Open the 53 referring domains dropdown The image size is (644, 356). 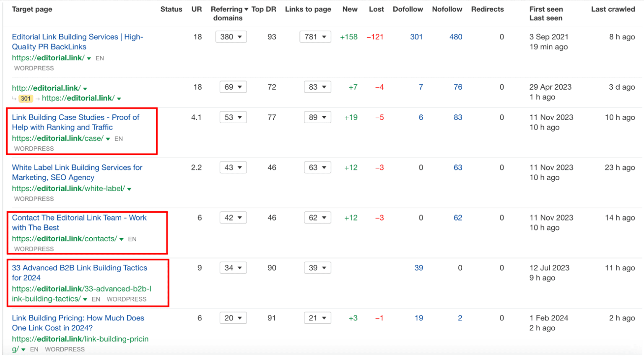point(233,117)
